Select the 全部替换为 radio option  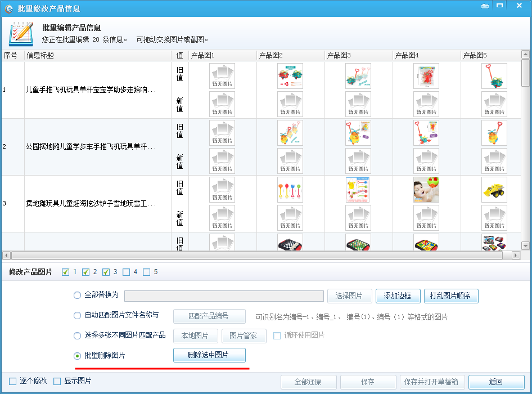78,295
